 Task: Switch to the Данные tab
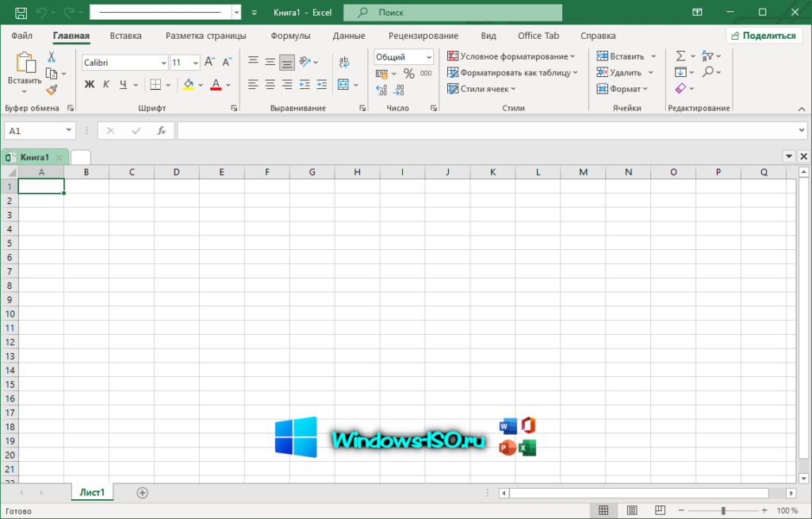pyautogui.click(x=349, y=36)
